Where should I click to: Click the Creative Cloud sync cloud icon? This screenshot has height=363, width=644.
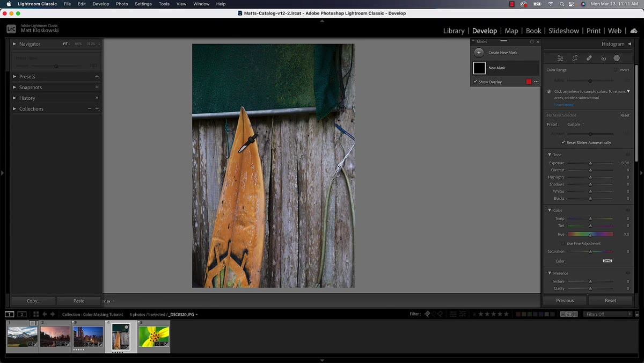(x=634, y=31)
